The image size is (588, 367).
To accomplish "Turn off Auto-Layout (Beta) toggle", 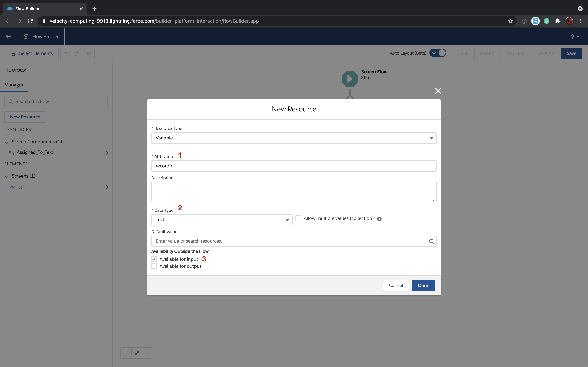I will pyautogui.click(x=438, y=53).
